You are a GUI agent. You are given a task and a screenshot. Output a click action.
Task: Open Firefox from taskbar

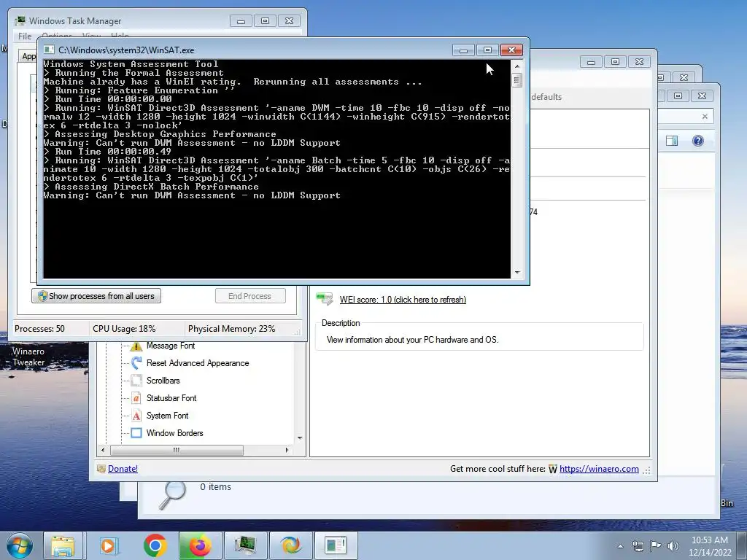(x=200, y=545)
